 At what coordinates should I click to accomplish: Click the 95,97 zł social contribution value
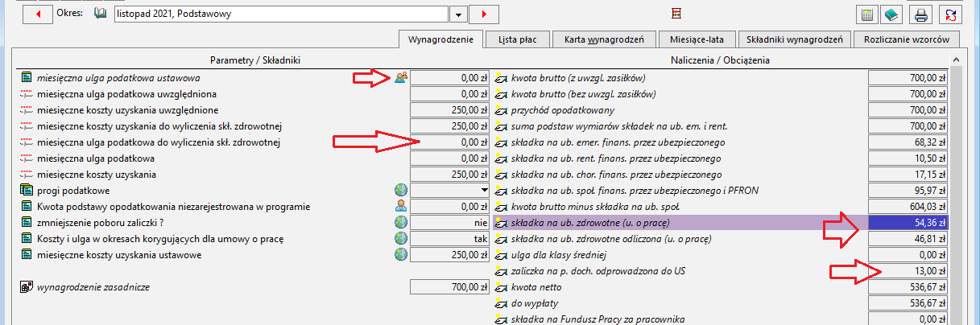point(908,191)
